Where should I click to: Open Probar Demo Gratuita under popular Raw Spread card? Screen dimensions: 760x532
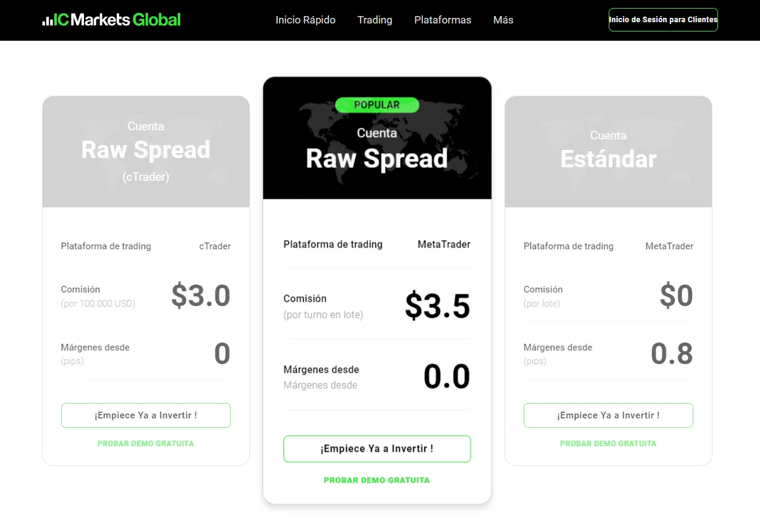point(377,480)
